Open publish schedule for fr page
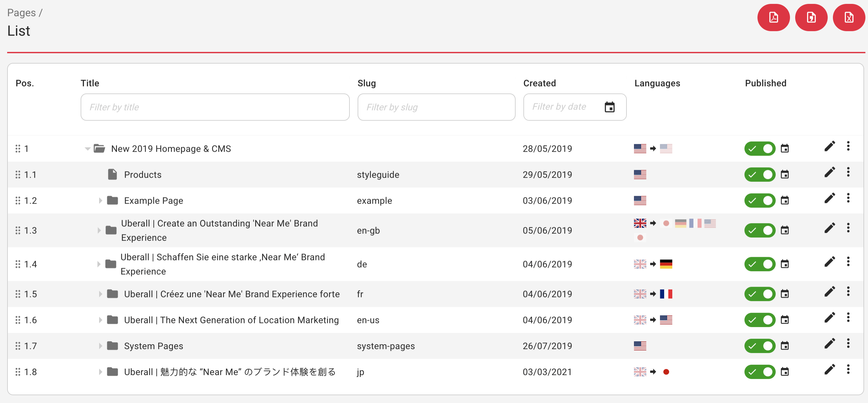Screen dimensions: 868x403 pos(785,294)
